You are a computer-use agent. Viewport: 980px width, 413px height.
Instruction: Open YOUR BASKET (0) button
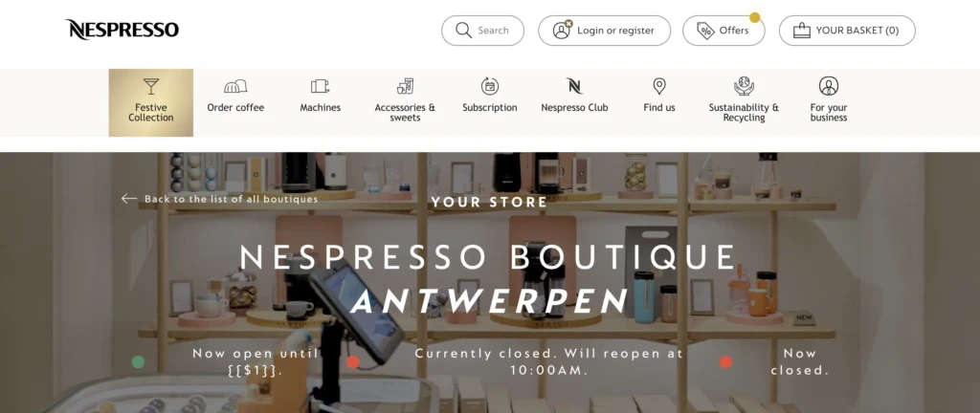pos(847,31)
